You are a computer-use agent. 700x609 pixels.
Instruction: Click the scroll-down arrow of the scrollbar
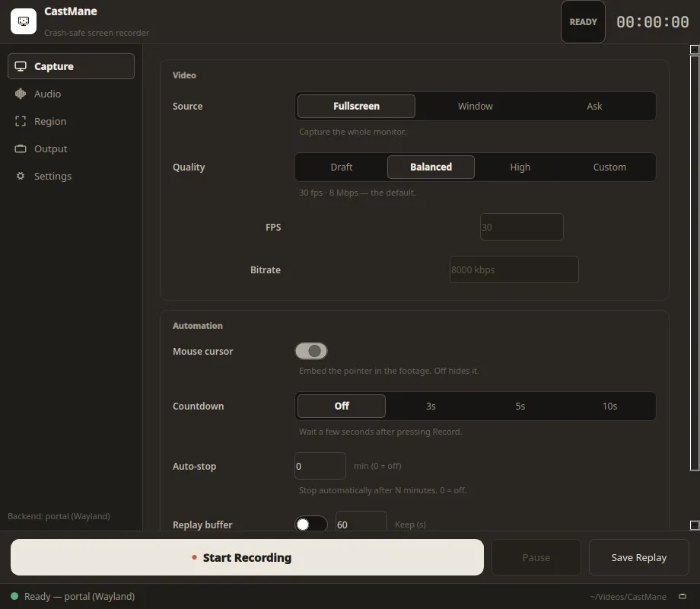(694, 525)
